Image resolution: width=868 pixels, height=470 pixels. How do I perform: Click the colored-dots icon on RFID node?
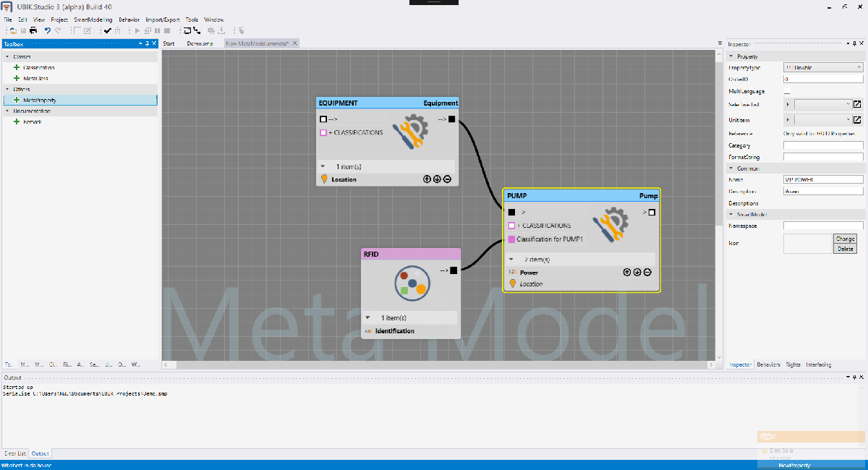click(x=412, y=283)
